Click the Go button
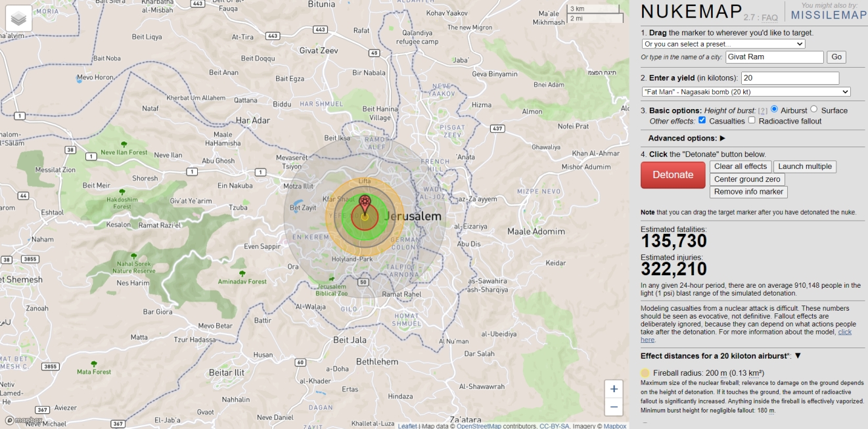Screen dimensions: 868x429 tap(836, 57)
